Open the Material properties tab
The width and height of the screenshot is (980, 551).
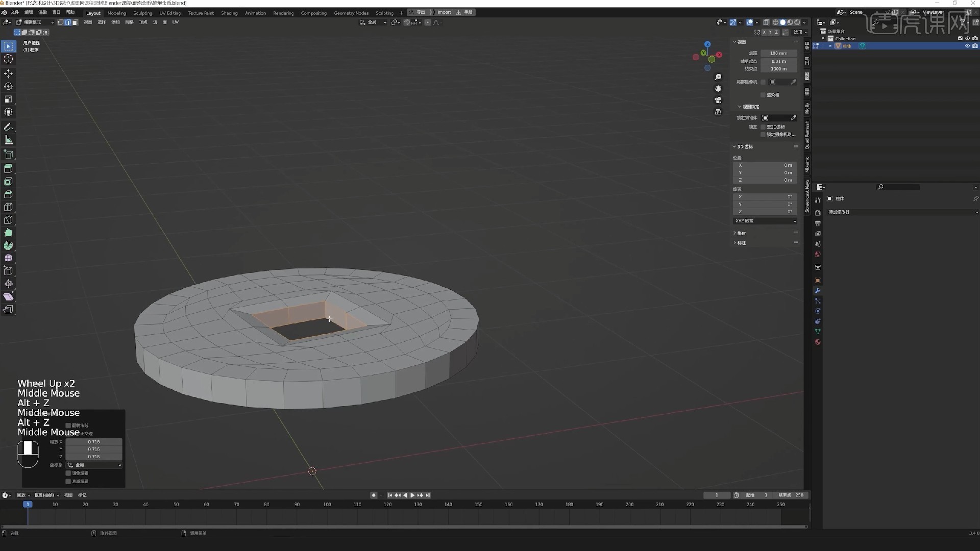(x=818, y=342)
